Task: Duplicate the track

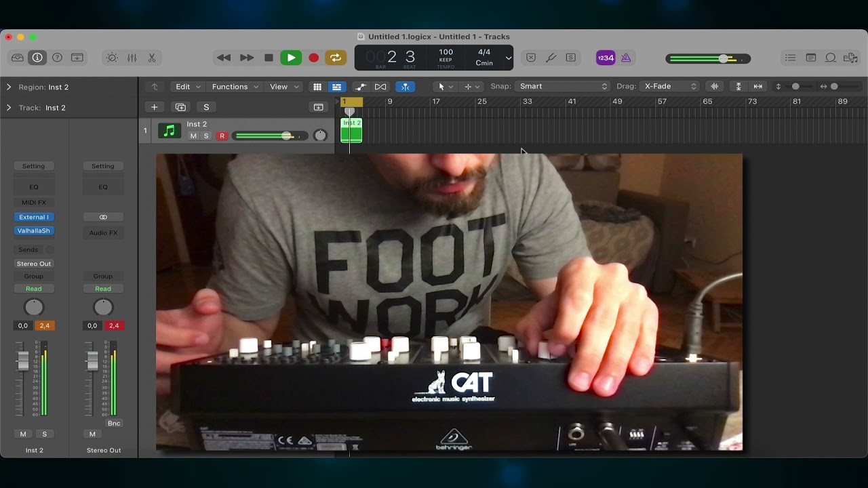Action: [180, 107]
